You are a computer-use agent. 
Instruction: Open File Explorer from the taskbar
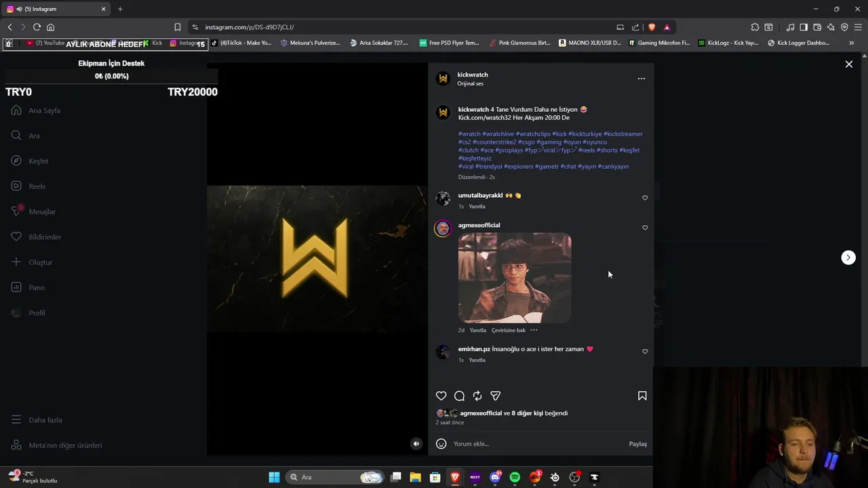pyautogui.click(x=415, y=477)
